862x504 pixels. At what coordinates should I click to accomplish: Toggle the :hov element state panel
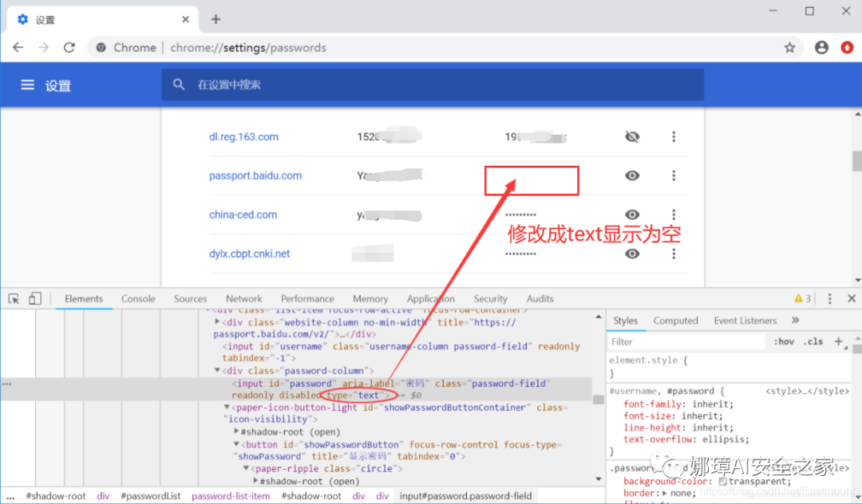[x=784, y=341]
